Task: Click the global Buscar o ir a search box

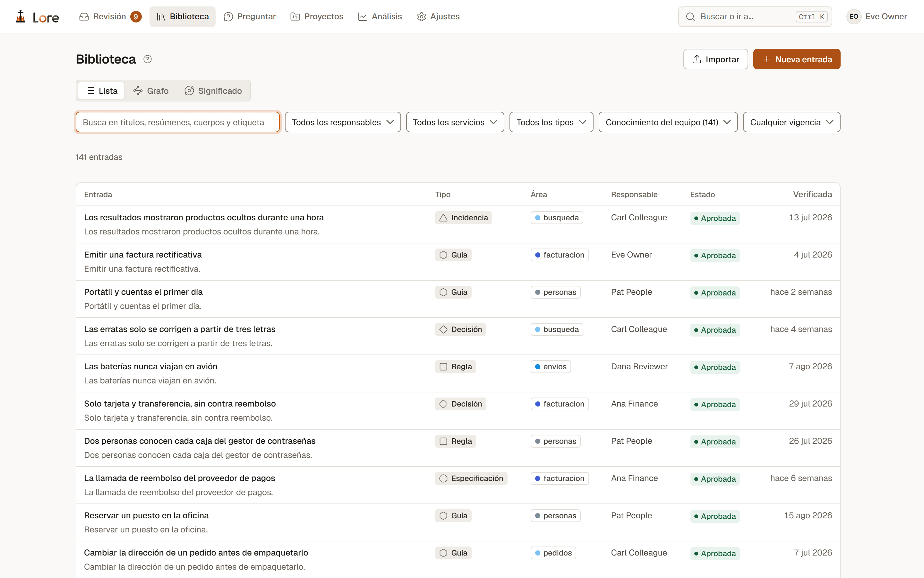Action: (x=755, y=16)
